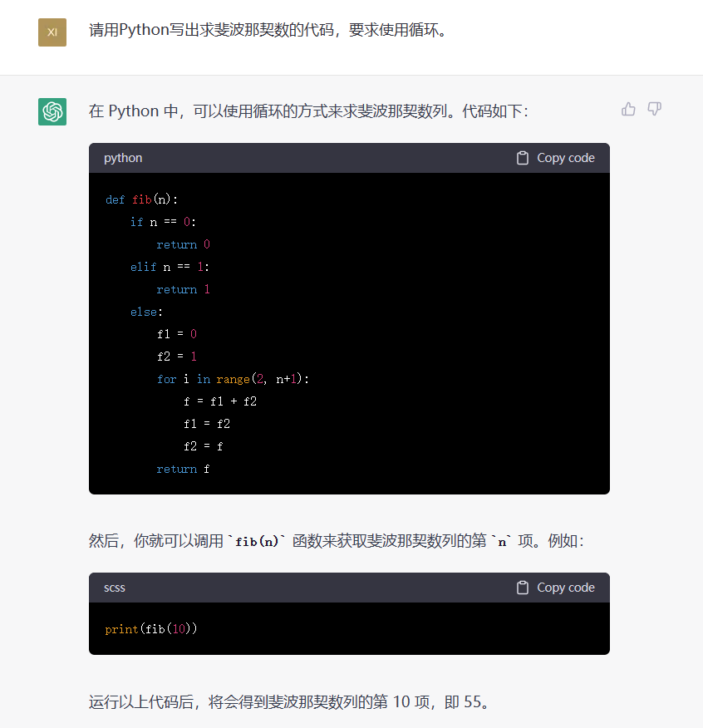The height and width of the screenshot is (728, 703).
Task: Click the ChatGPT logo avatar
Action: [52, 111]
